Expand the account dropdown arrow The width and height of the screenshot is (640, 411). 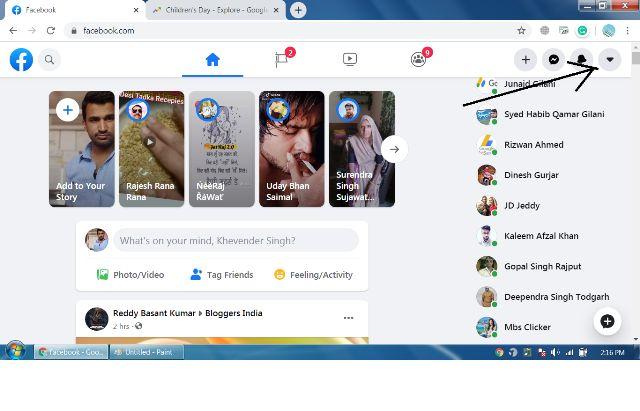click(x=610, y=60)
